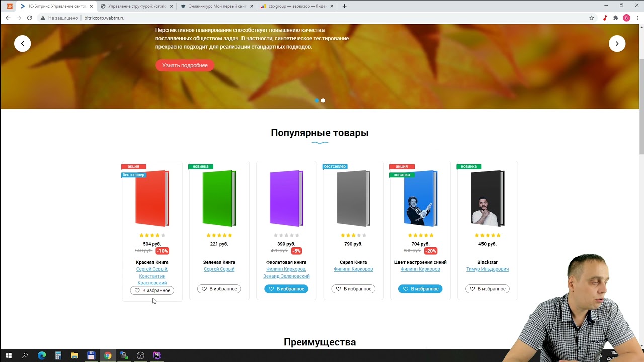Click the browser forward arrow

(19, 18)
